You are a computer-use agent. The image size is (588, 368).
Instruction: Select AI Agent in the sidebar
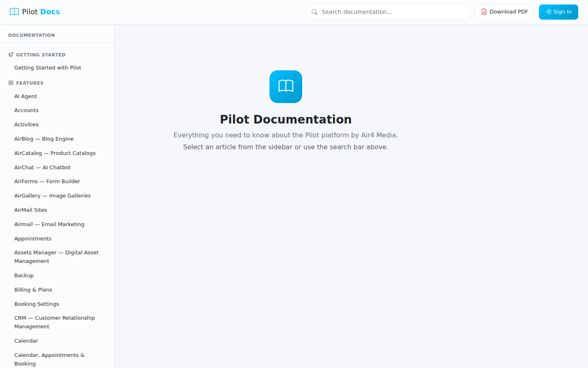click(x=25, y=96)
